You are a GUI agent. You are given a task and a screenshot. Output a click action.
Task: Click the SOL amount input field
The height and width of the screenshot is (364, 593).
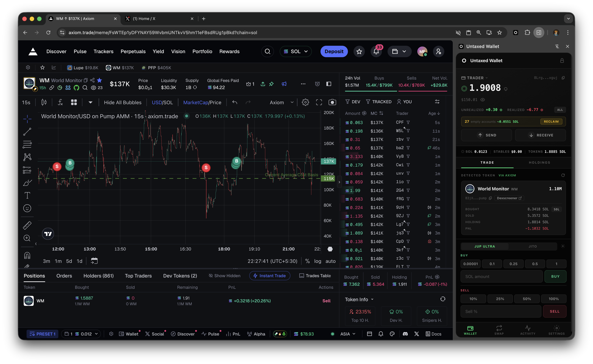point(501,276)
